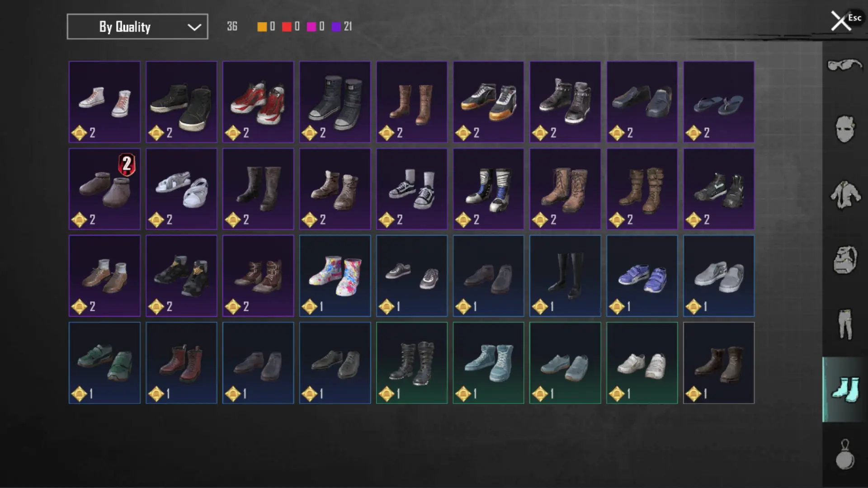
Task: Close the inventory with the X button
Action: (x=841, y=21)
